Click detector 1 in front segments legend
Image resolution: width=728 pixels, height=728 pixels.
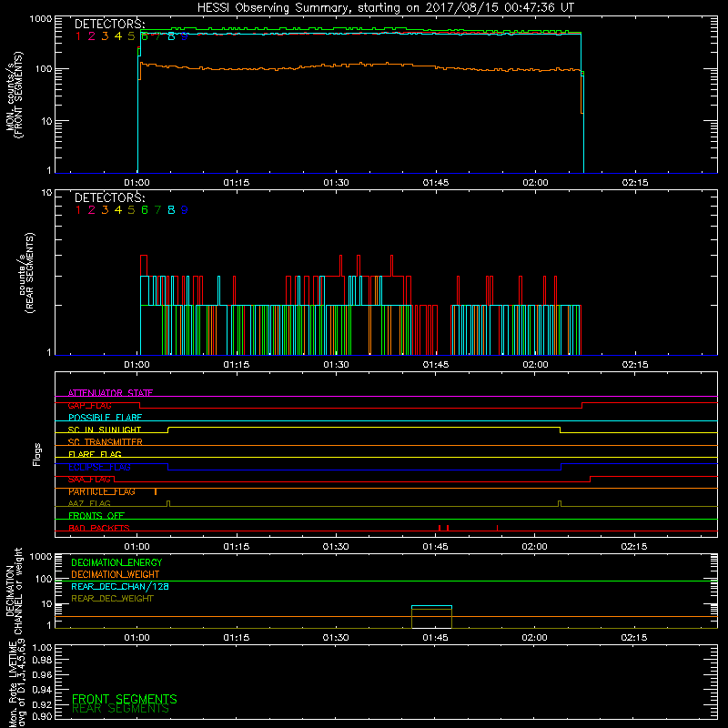[x=78, y=36]
